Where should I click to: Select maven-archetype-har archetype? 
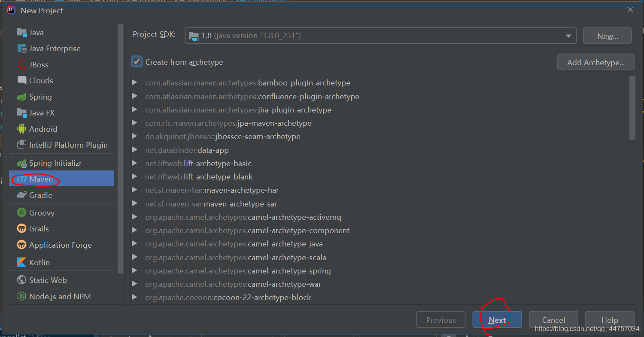click(212, 190)
